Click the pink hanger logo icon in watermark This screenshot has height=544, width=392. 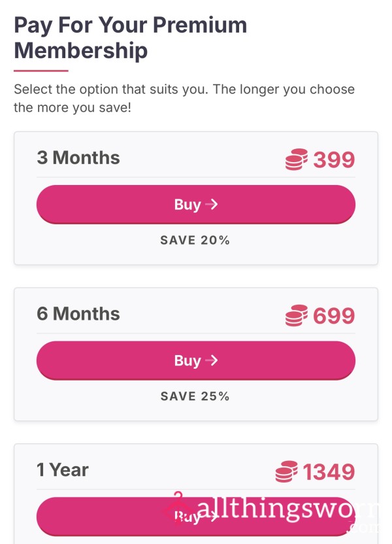coord(178,508)
